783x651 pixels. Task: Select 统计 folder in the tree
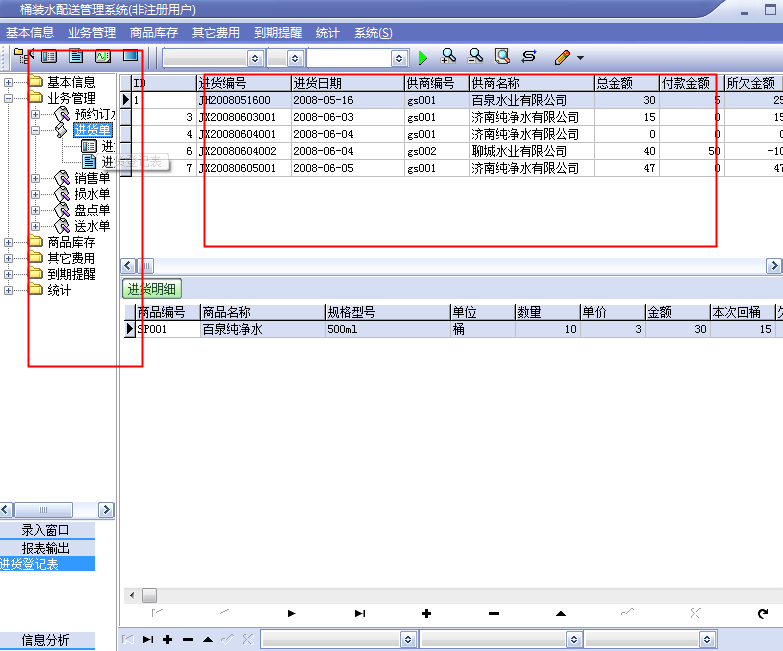[59, 290]
